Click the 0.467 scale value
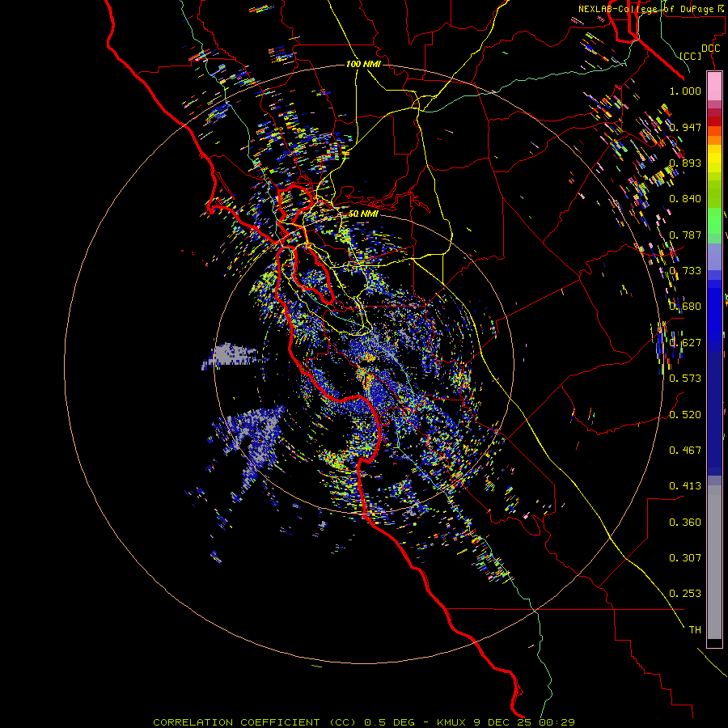The width and height of the screenshot is (728, 728). tap(685, 451)
